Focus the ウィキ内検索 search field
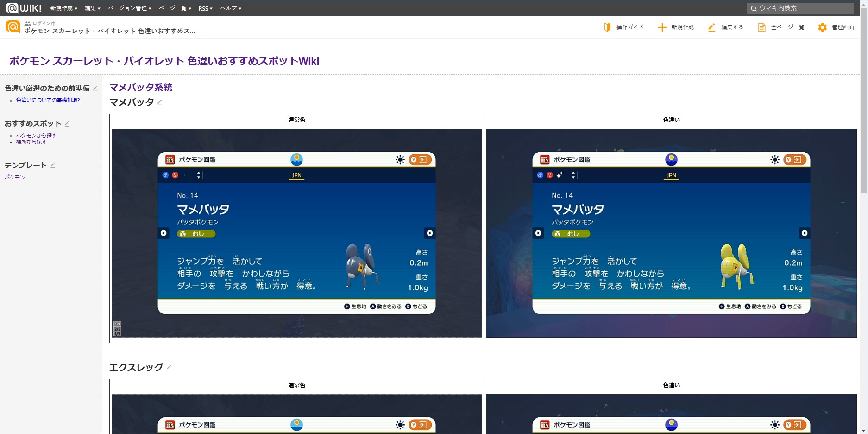This screenshot has width=868, height=434. (x=800, y=8)
